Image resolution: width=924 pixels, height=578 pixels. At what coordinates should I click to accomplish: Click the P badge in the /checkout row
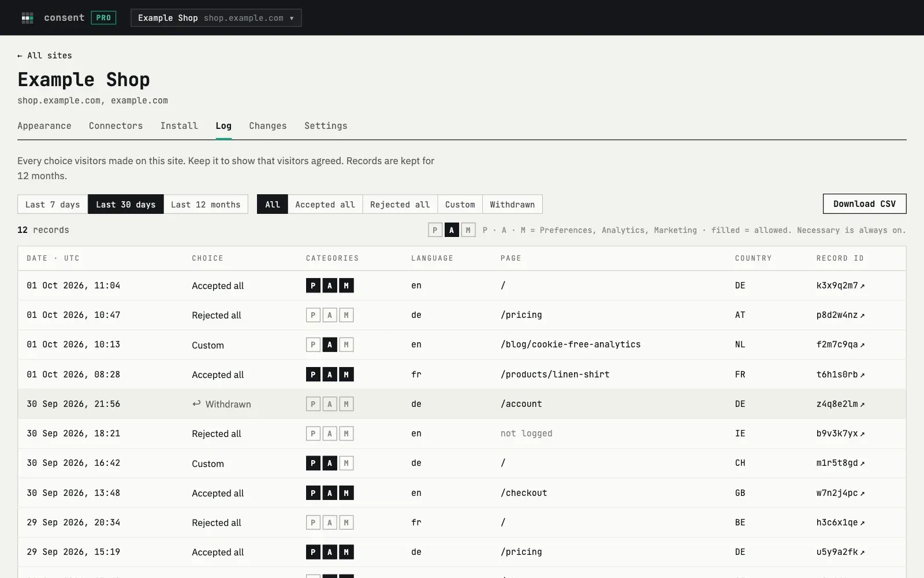coord(313,493)
